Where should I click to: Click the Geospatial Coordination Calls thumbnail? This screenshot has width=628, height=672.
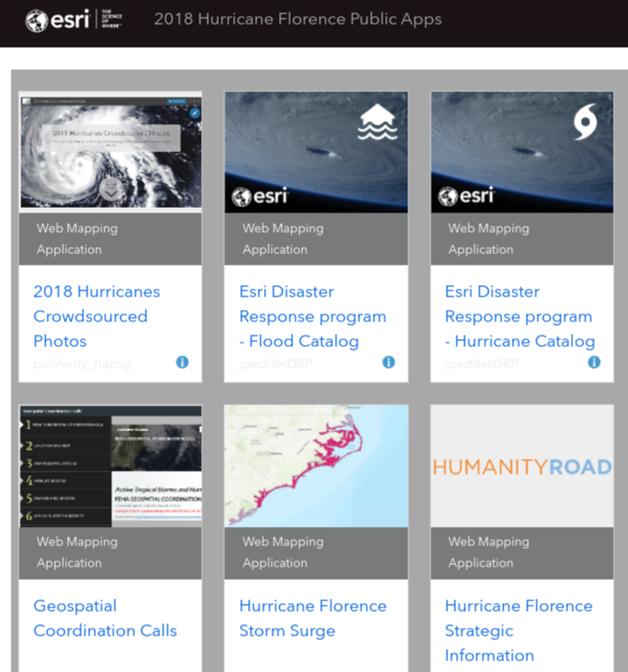[x=110, y=466]
